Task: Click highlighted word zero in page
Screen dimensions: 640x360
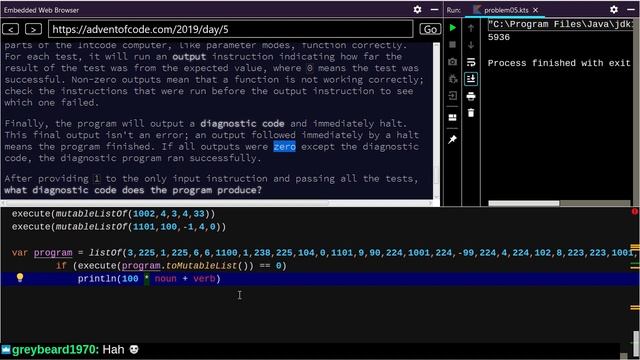Action: tap(284, 147)
